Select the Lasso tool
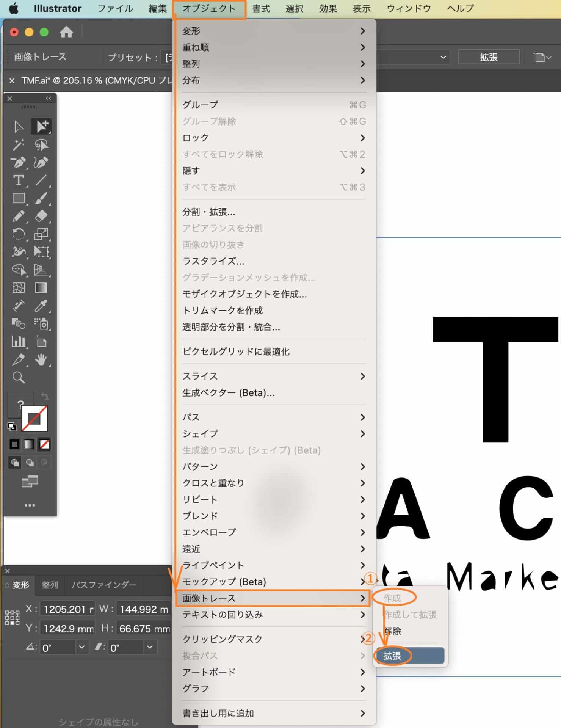This screenshot has width=561, height=728. [41, 144]
